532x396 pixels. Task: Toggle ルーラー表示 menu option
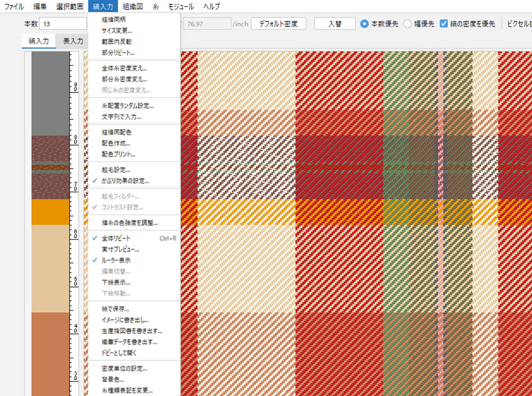(x=116, y=260)
